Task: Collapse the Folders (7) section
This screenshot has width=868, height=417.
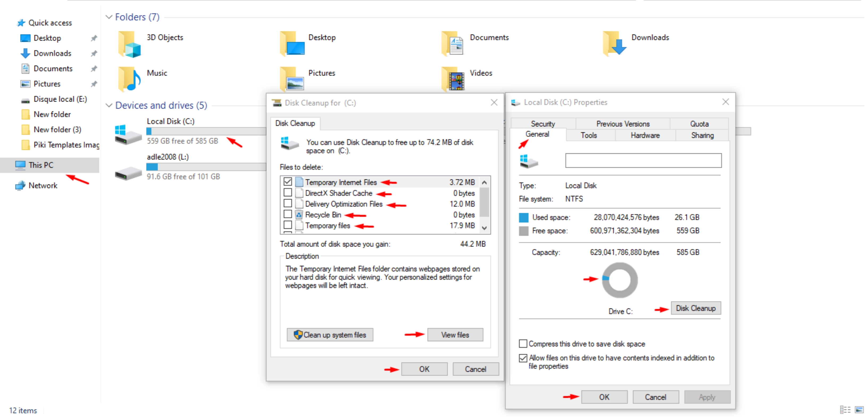Action: tap(109, 17)
